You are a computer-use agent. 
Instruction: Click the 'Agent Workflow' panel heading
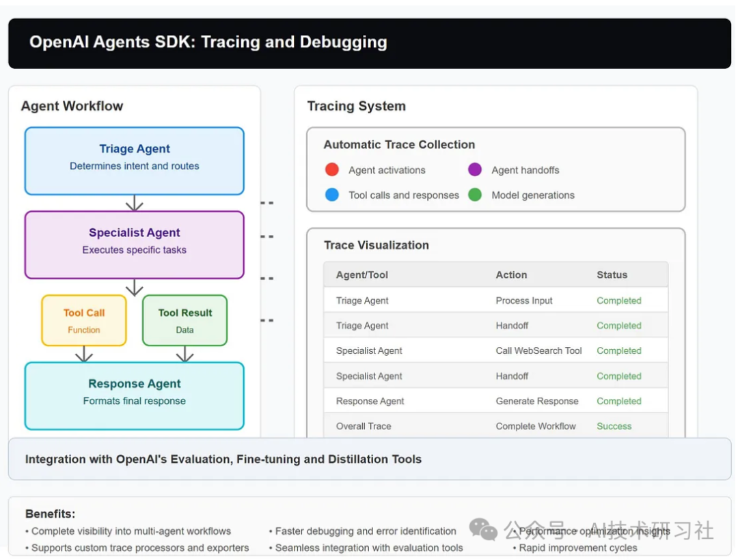(72, 106)
